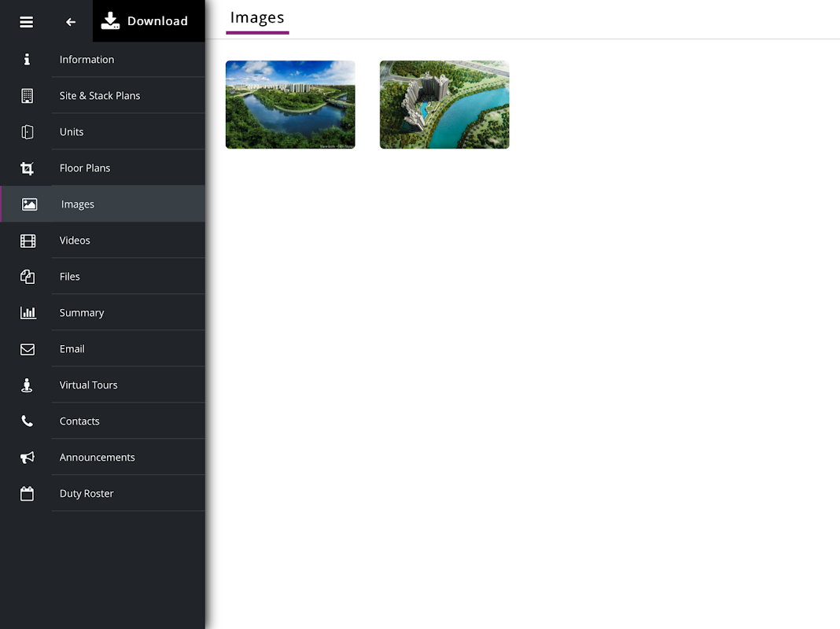This screenshot has width=840, height=629.
Task: Click the Information 'i' icon
Action: point(27,60)
